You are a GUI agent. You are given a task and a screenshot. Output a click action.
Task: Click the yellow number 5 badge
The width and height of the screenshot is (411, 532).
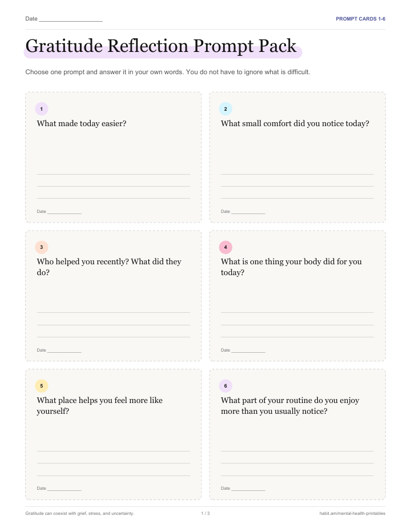pos(42,386)
